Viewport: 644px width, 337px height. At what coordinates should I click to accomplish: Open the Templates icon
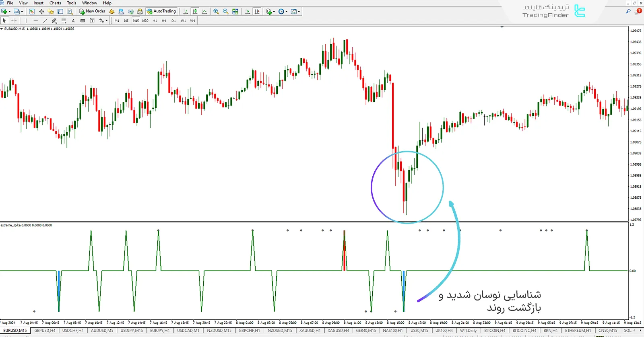click(x=294, y=12)
